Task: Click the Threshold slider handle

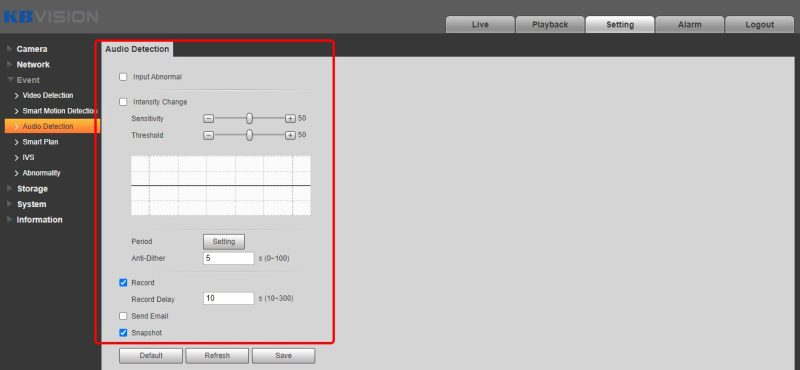Action: (249, 135)
